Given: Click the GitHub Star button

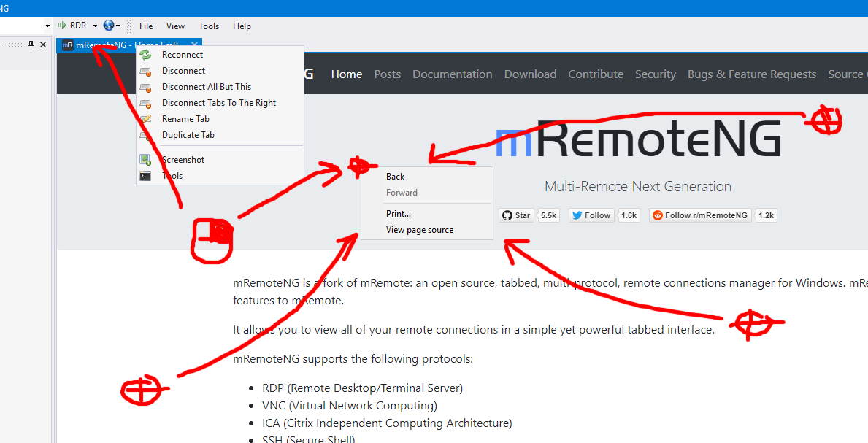Looking at the screenshot, I should [x=516, y=215].
